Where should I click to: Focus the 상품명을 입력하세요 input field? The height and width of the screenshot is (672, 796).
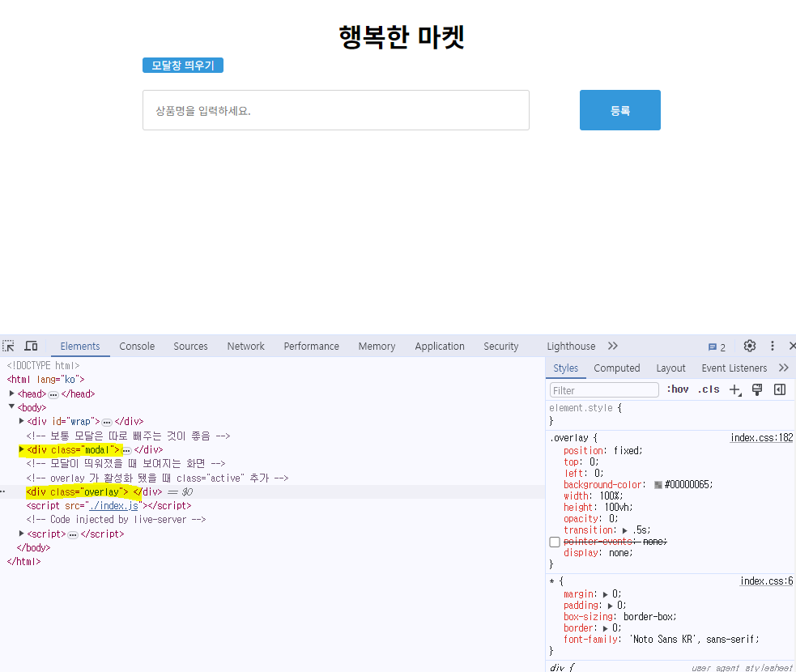click(x=335, y=110)
